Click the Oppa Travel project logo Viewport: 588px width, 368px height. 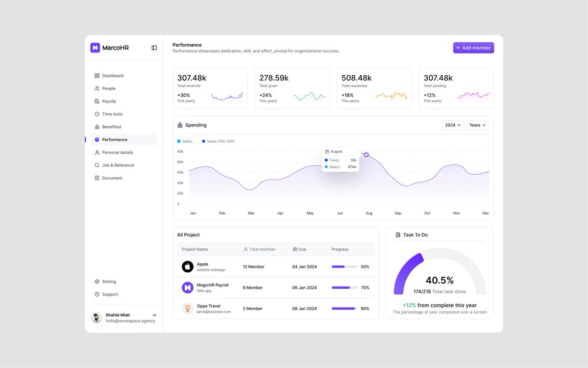pos(188,309)
